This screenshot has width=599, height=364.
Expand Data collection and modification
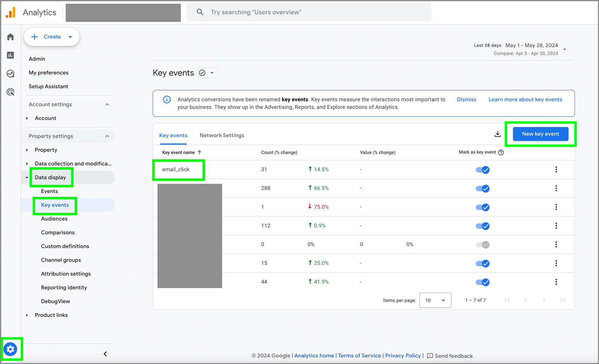[x=27, y=164]
